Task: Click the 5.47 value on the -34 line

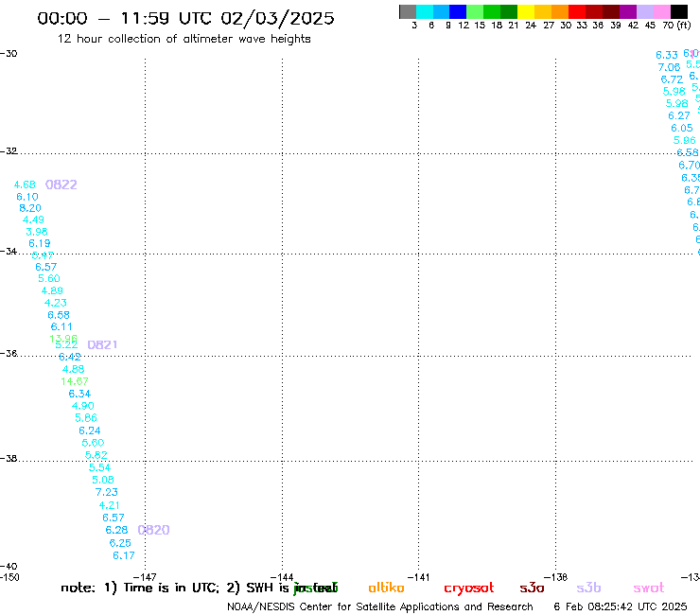Action: click(43, 255)
